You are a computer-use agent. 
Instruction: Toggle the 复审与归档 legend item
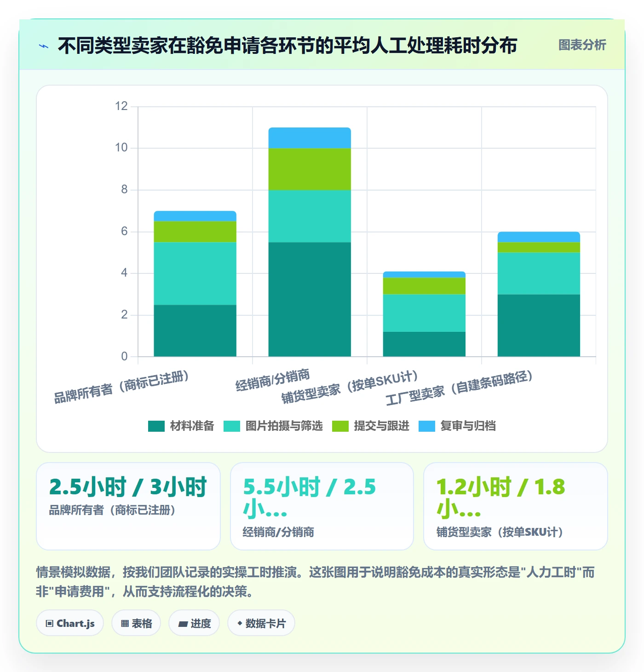(457, 426)
